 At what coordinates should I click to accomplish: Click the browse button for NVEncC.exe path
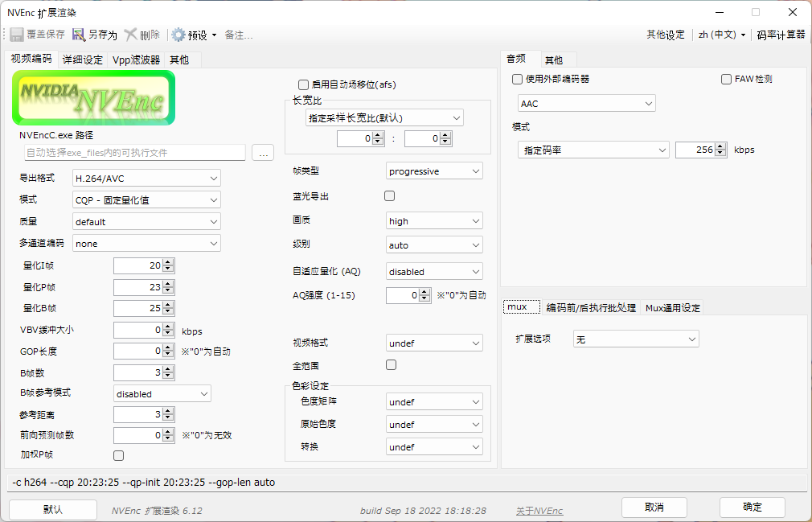click(263, 152)
